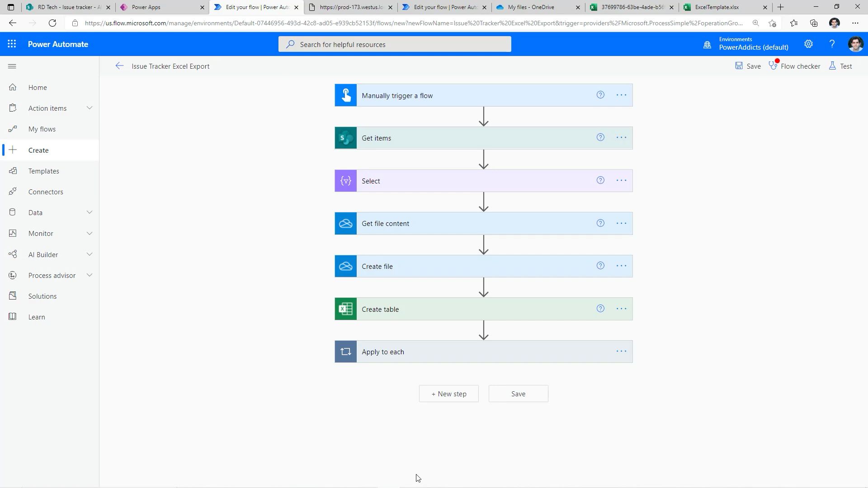The height and width of the screenshot is (488, 868).
Task: Open more options for Manually trigger a flow
Action: click(622, 95)
